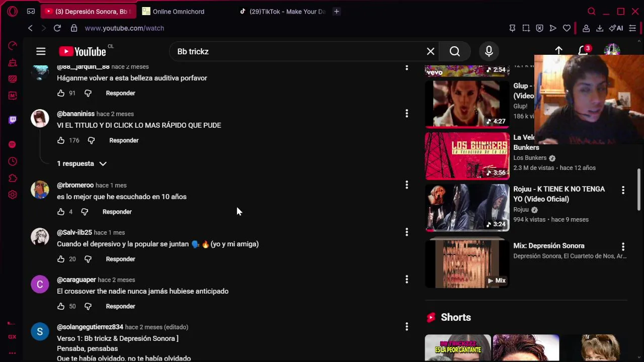
Task: Switch to the TikTok tab
Action: (283, 11)
